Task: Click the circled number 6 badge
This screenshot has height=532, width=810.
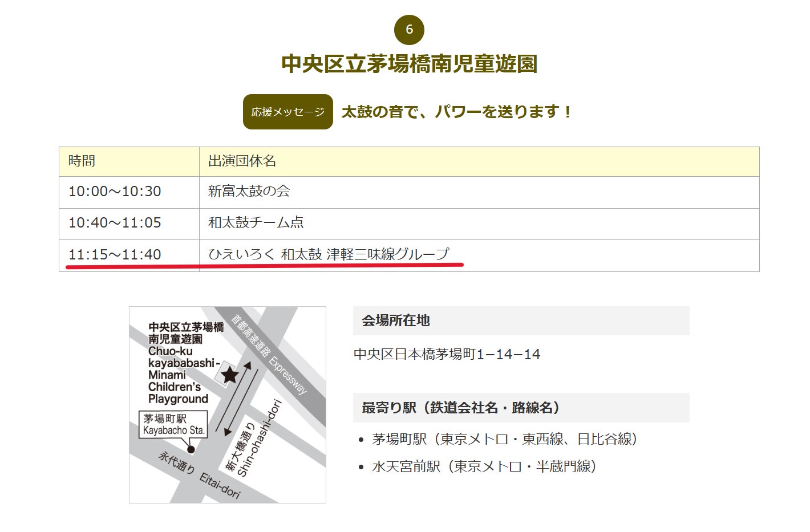Action: [409, 30]
